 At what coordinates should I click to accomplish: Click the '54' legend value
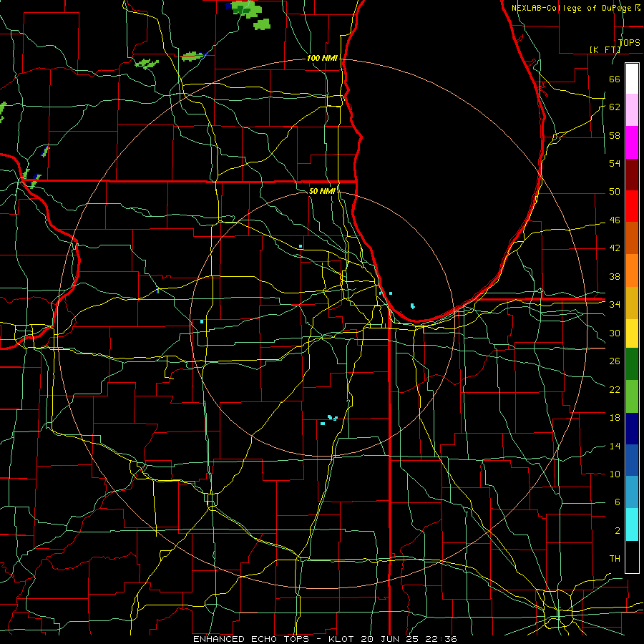point(615,163)
